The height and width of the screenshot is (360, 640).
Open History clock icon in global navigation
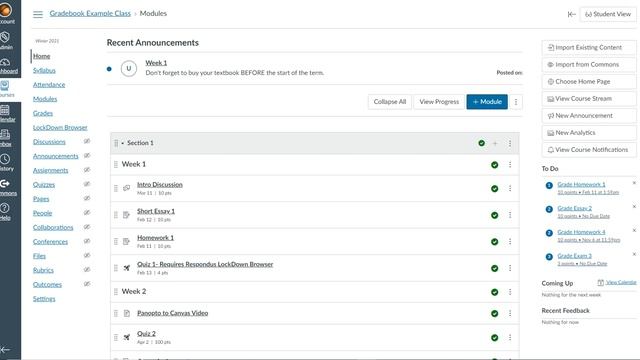[5, 159]
